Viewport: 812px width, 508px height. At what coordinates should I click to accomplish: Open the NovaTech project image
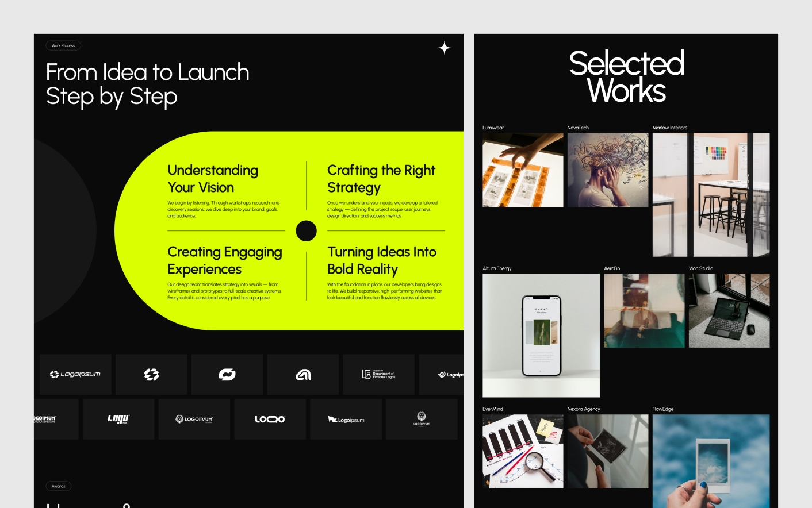pos(608,170)
